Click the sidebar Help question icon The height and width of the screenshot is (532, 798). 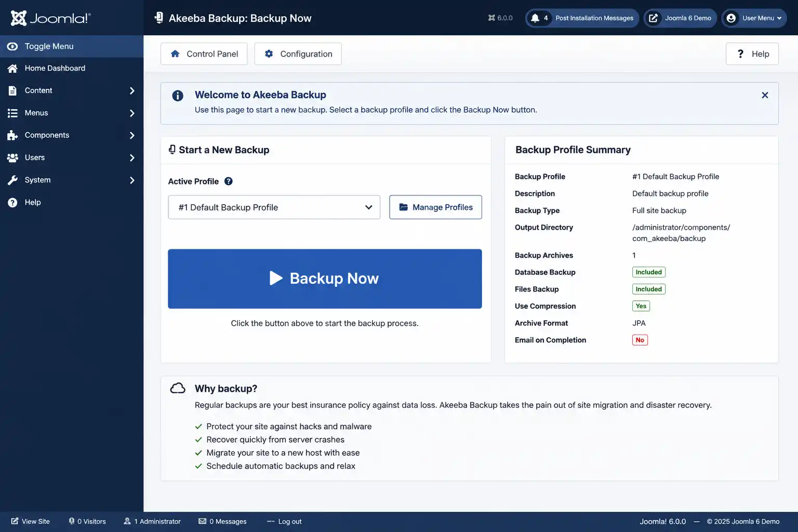coord(12,202)
